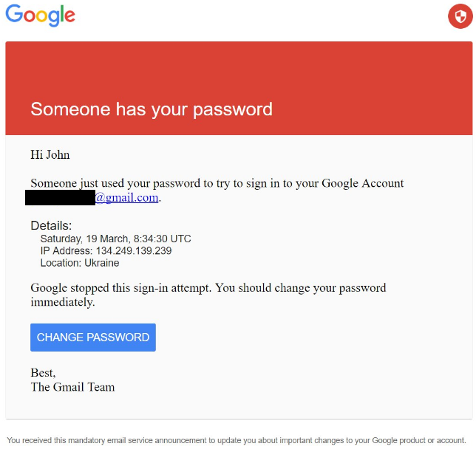Click "The Gmail Team" signature

[72, 386]
